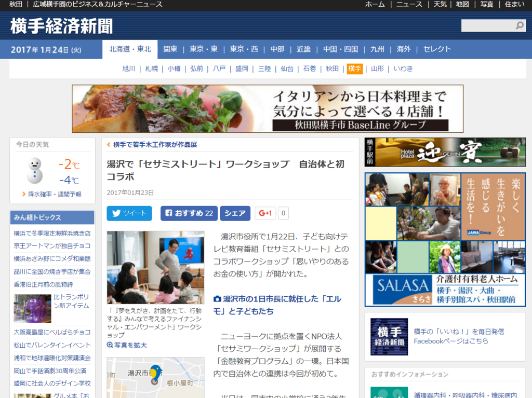Open the Facebookページはこちら link
Viewport: 532px width, 398px height.
click(451, 341)
